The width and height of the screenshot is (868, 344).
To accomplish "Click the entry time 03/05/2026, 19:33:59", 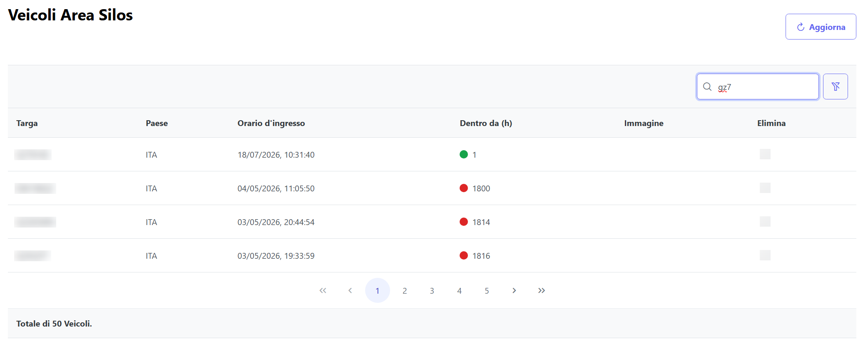I will tap(276, 256).
